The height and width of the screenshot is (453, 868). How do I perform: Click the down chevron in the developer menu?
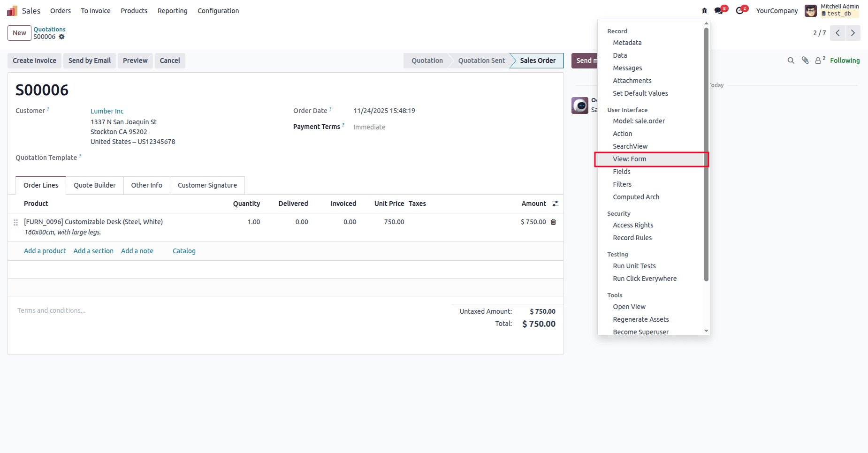click(x=706, y=331)
